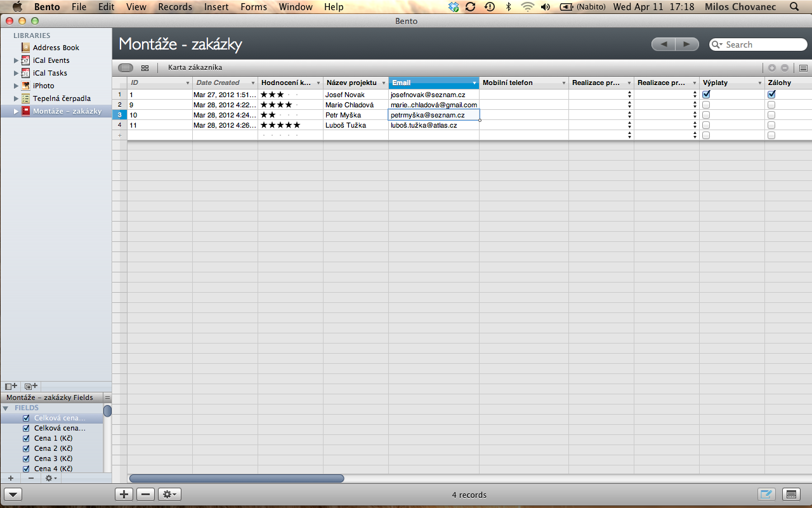812x508 pixels.
Task: Expand the Tepelná čerpadla library
Action: (x=16, y=98)
